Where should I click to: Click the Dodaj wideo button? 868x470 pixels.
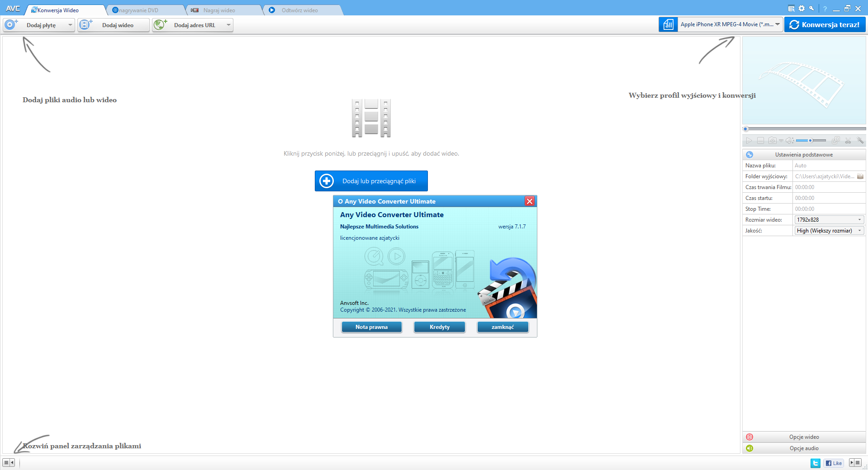click(113, 25)
